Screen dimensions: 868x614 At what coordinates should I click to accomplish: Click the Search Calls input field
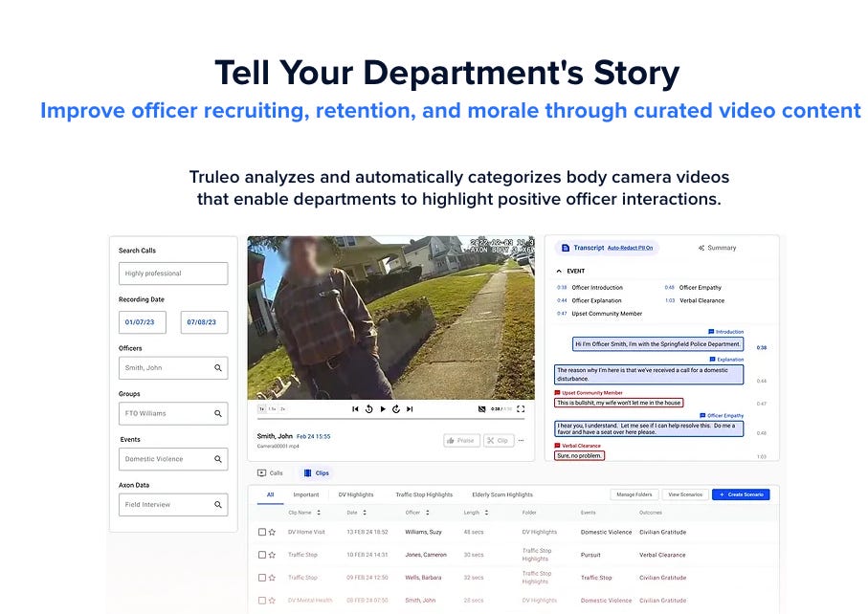click(x=173, y=274)
